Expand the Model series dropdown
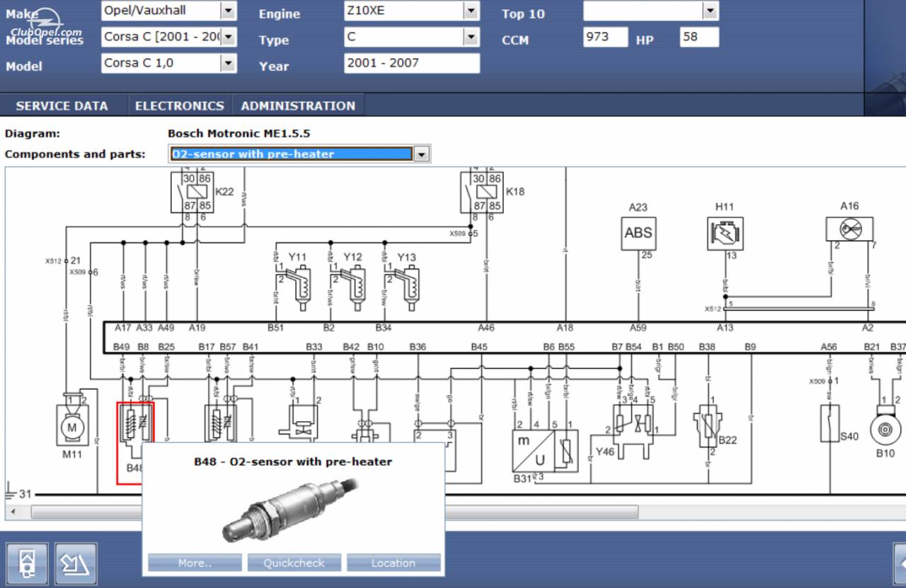The height and width of the screenshot is (588, 906). point(228,37)
